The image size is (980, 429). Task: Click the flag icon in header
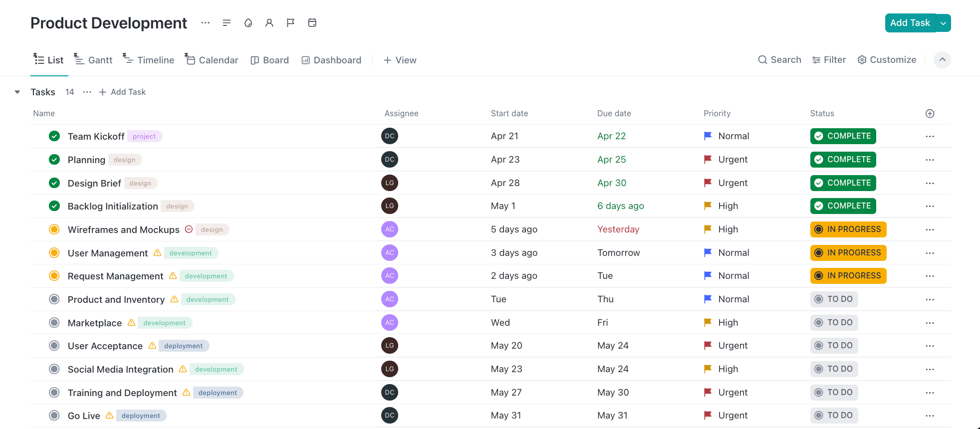[x=290, y=23]
